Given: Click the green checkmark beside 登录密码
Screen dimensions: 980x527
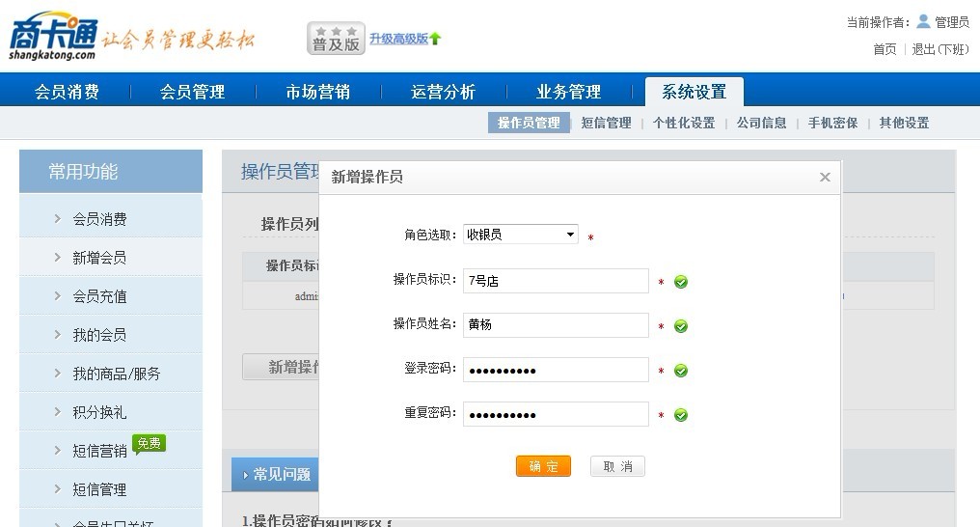Looking at the screenshot, I should coord(681,371).
